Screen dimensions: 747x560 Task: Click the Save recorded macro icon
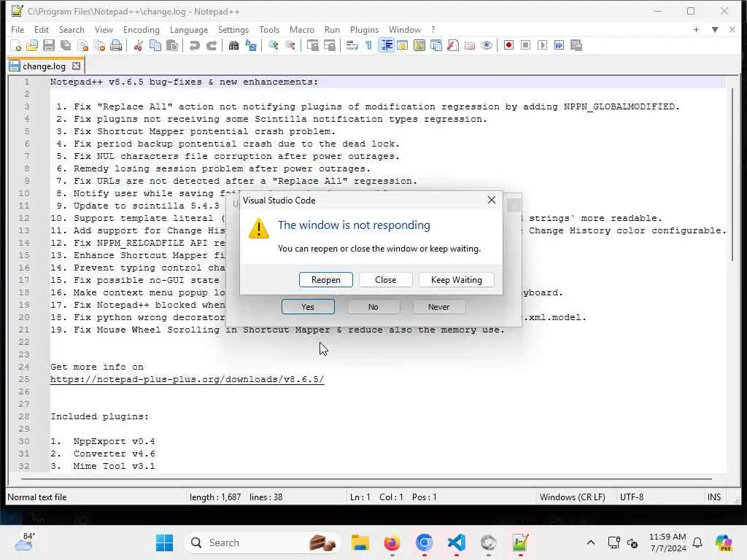pyautogui.click(x=576, y=45)
